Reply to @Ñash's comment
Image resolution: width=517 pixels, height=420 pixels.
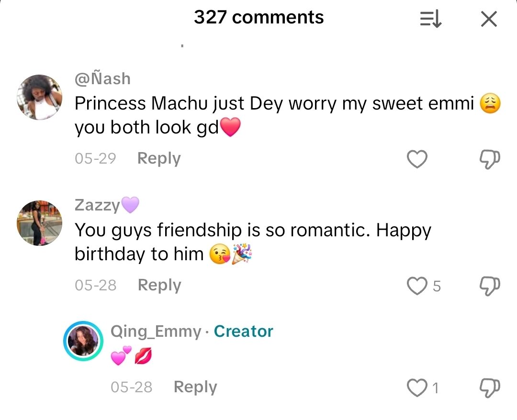tap(159, 158)
